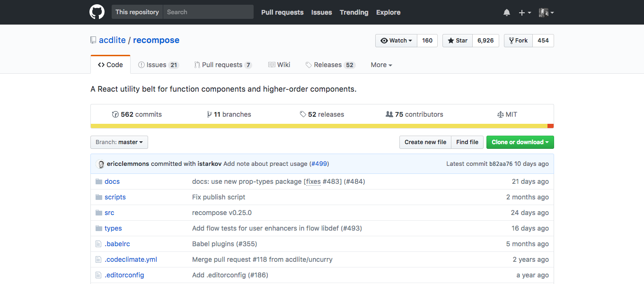644x284 pixels.
Task: Open the Clone or download dropdown
Action: [520, 142]
